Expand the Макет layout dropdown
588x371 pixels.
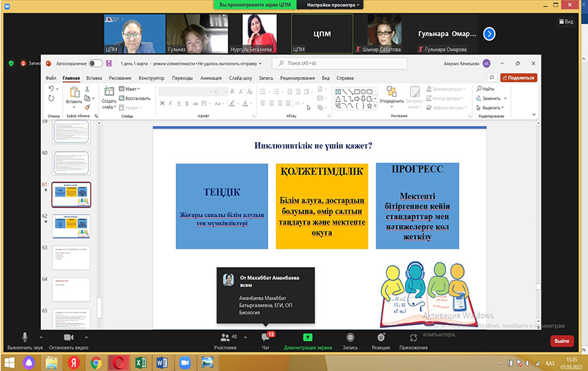tap(130, 88)
